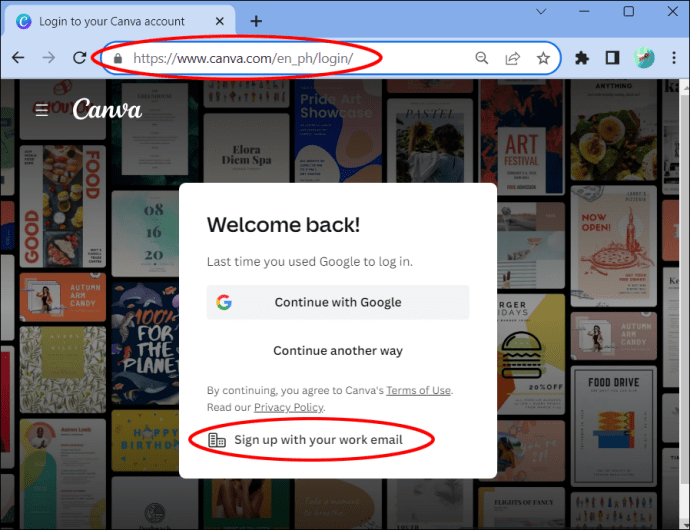The width and height of the screenshot is (690, 530).
Task: Click the Pastel sunflower poster thumbnail
Action: tap(430, 140)
